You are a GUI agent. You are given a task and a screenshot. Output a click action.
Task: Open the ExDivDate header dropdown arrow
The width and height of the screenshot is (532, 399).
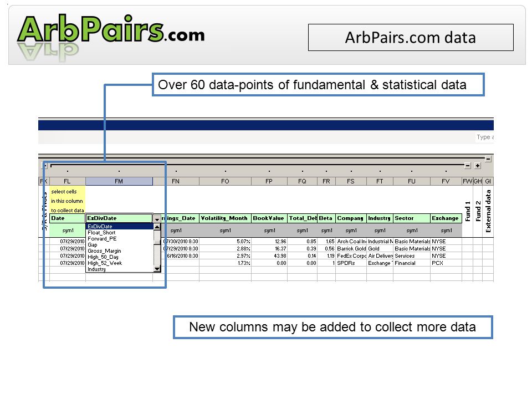click(x=157, y=219)
